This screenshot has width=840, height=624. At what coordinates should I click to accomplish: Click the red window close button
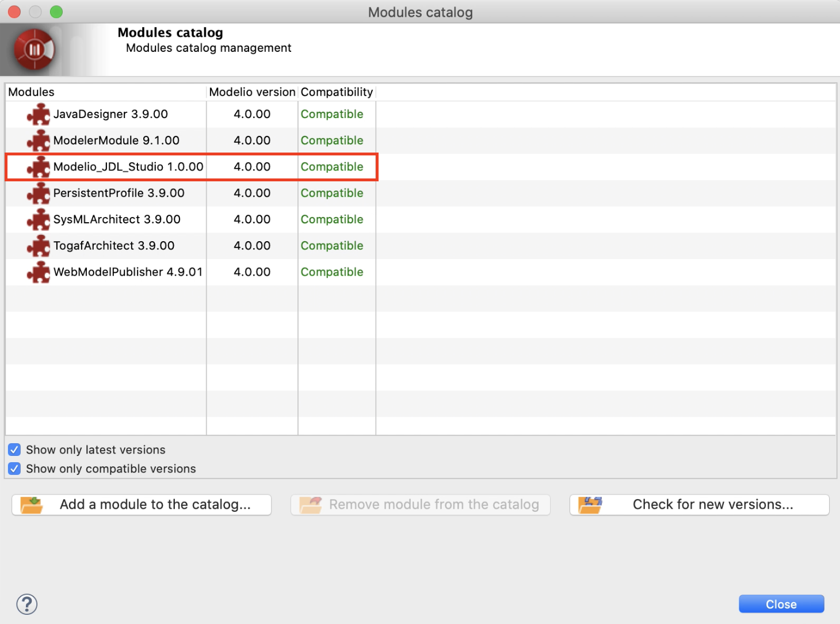tap(14, 12)
